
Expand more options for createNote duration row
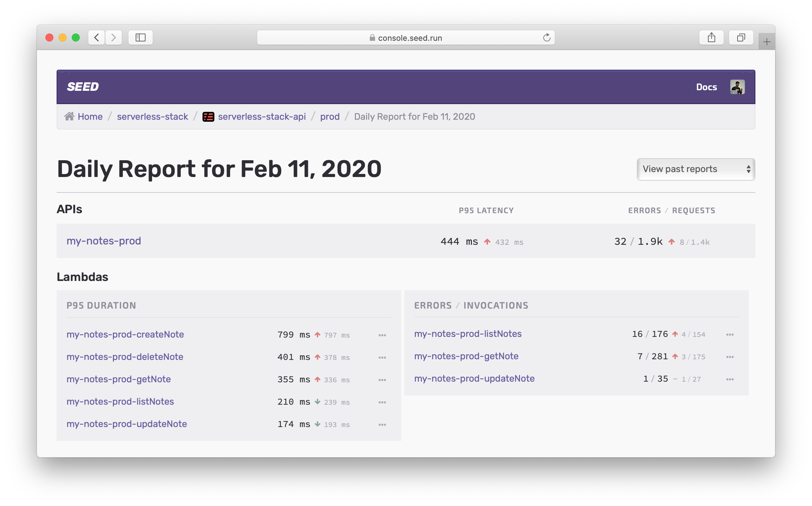(x=382, y=335)
